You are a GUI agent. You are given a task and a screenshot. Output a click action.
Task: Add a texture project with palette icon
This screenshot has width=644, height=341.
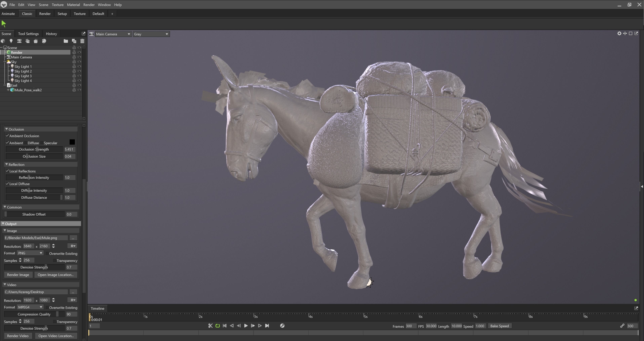(x=44, y=41)
